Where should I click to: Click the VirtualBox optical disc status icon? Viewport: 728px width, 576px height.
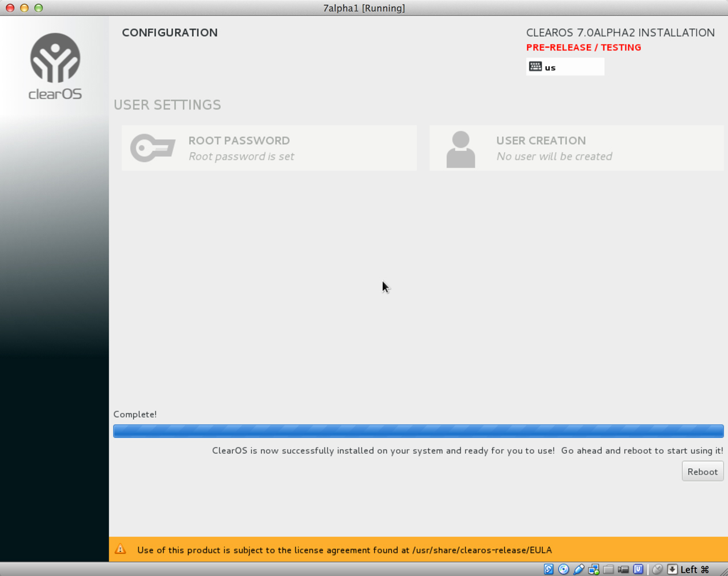[564, 569]
